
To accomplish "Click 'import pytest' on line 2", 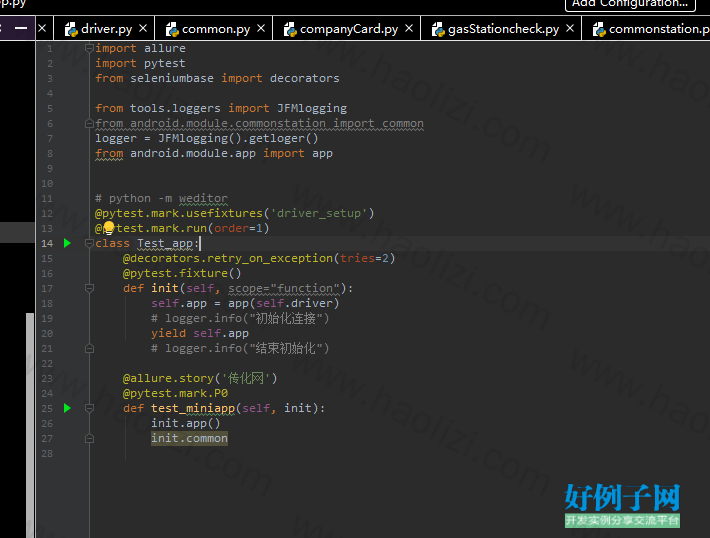I will pos(140,63).
